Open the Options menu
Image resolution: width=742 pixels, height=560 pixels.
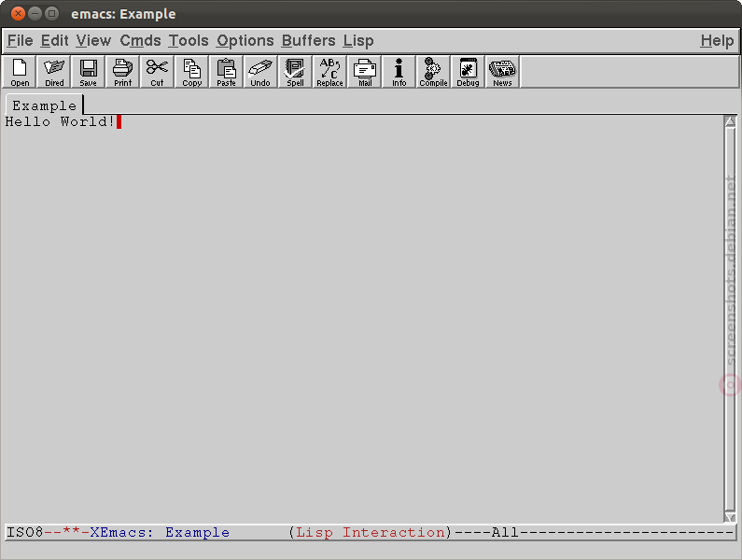[x=245, y=41]
